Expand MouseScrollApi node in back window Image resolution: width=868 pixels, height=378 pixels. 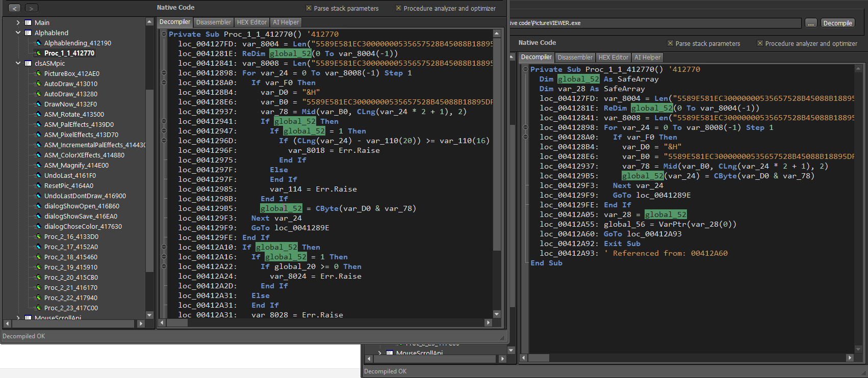pyautogui.click(x=379, y=353)
